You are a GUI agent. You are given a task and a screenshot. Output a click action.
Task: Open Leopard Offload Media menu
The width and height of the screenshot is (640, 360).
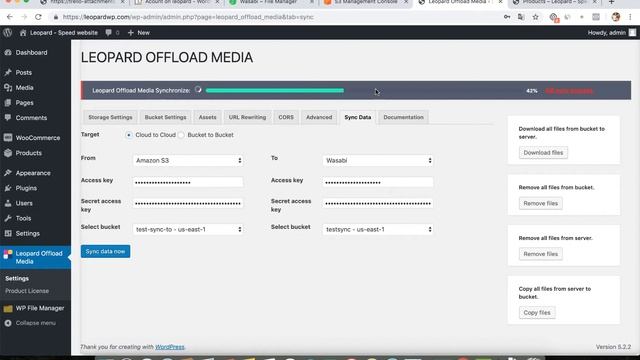(35, 257)
